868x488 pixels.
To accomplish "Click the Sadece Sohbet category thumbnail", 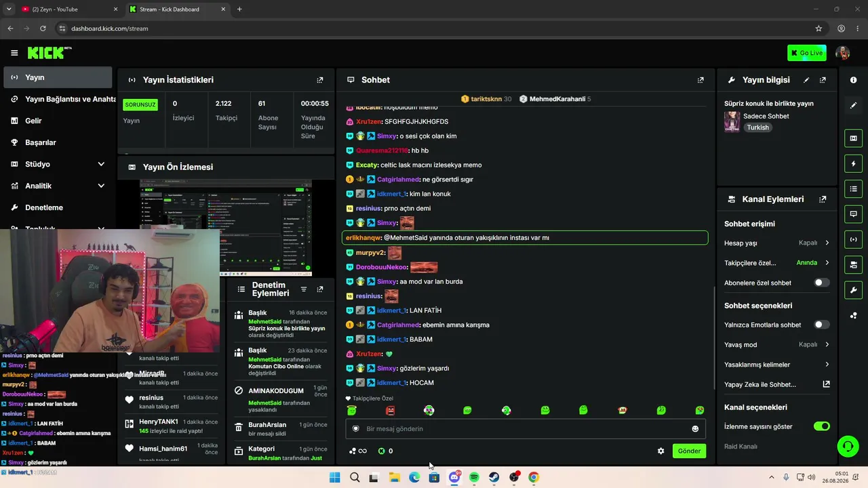I will point(732,121).
